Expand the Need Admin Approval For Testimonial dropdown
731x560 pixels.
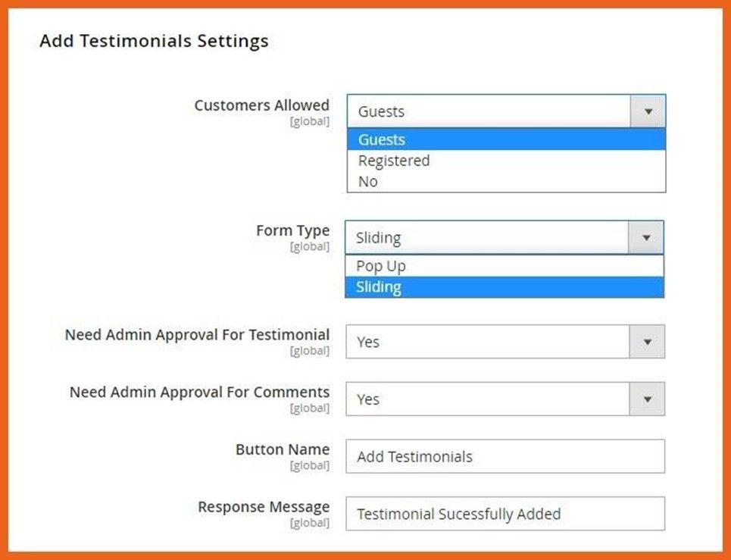[648, 341]
